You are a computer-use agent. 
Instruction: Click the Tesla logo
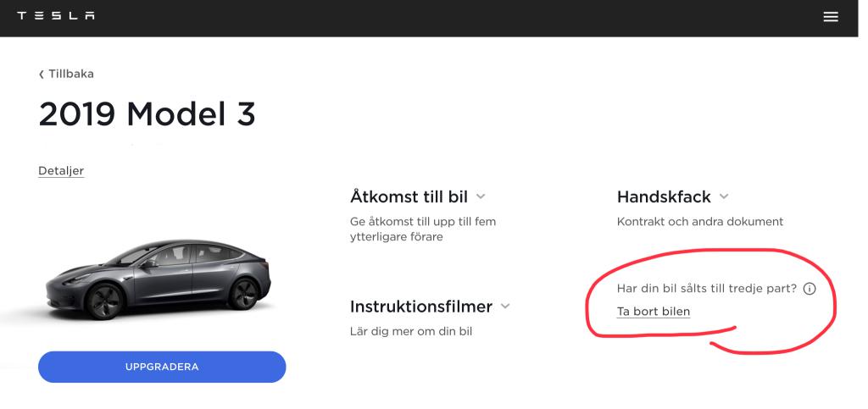(x=55, y=15)
